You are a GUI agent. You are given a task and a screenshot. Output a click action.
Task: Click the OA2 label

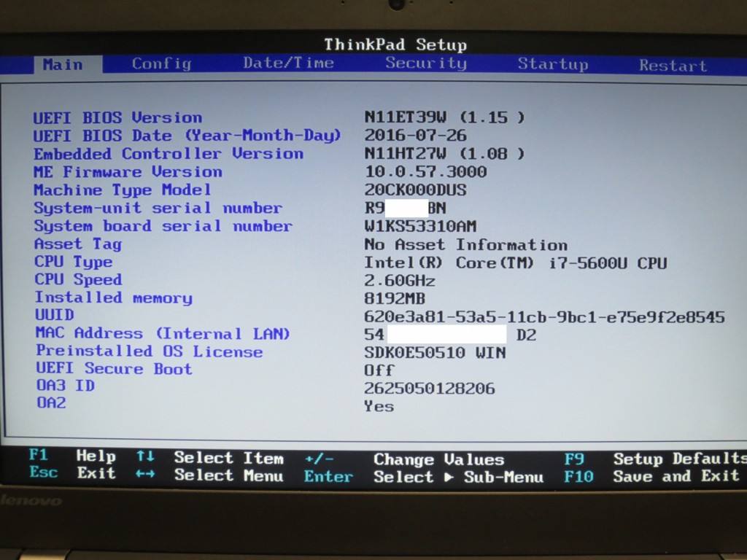[52, 402]
